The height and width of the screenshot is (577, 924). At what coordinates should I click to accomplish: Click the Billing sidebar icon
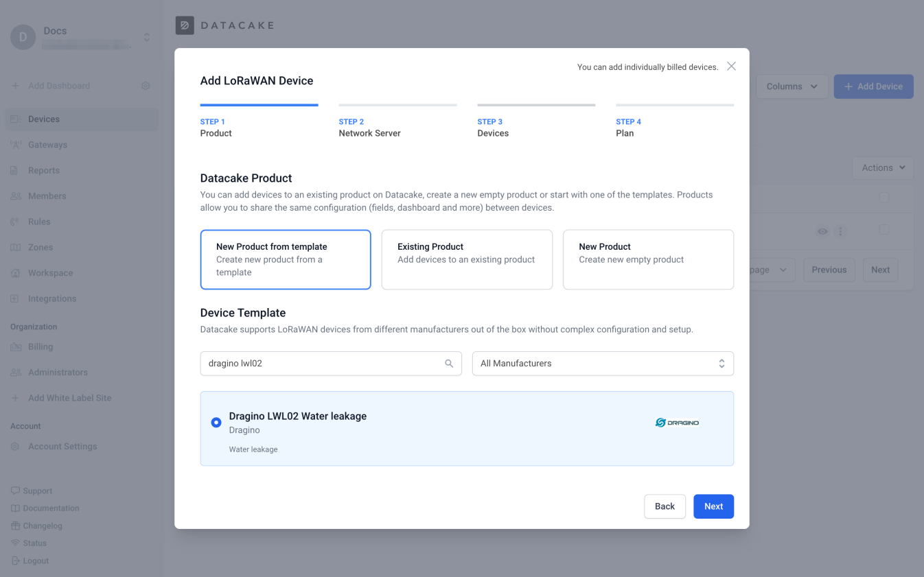(x=16, y=347)
